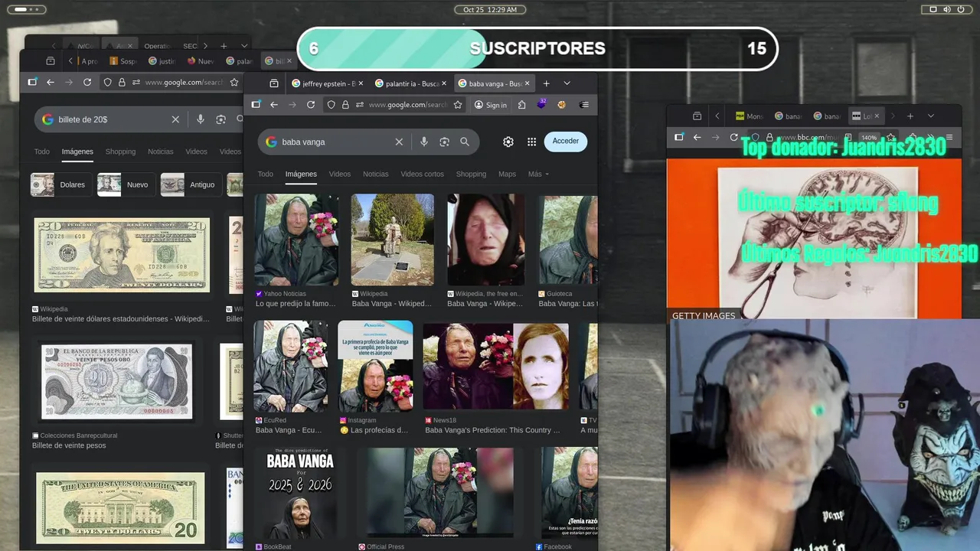Go back in the billete de 20$ window
Image resolution: width=980 pixels, height=551 pixels.
pyautogui.click(x=51, y=83)
